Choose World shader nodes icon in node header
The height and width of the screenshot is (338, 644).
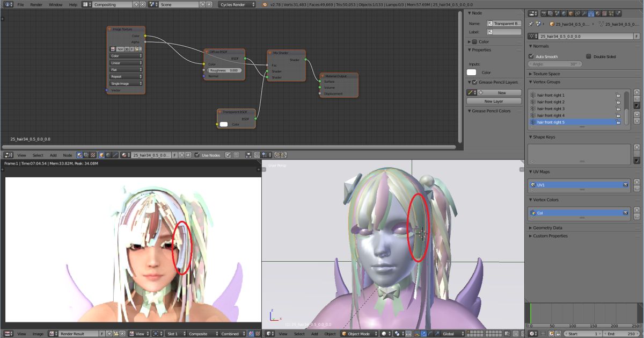(x=108, y=155)
